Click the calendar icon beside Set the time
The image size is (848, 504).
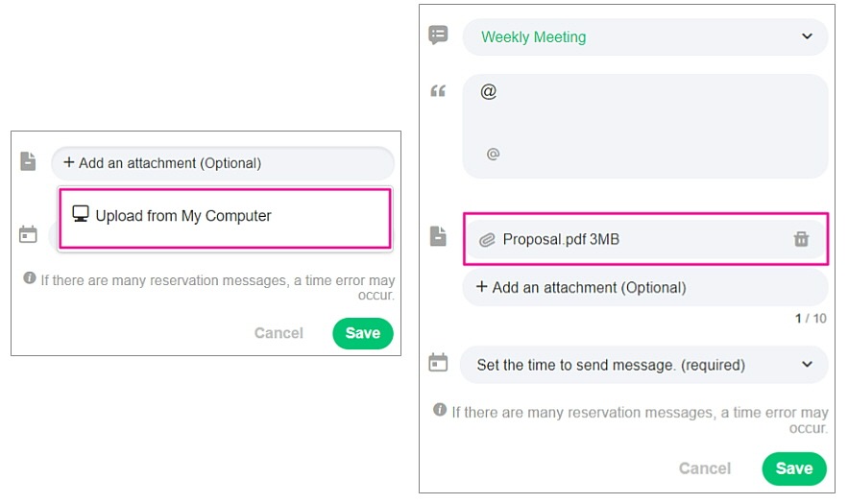point(438,363)
